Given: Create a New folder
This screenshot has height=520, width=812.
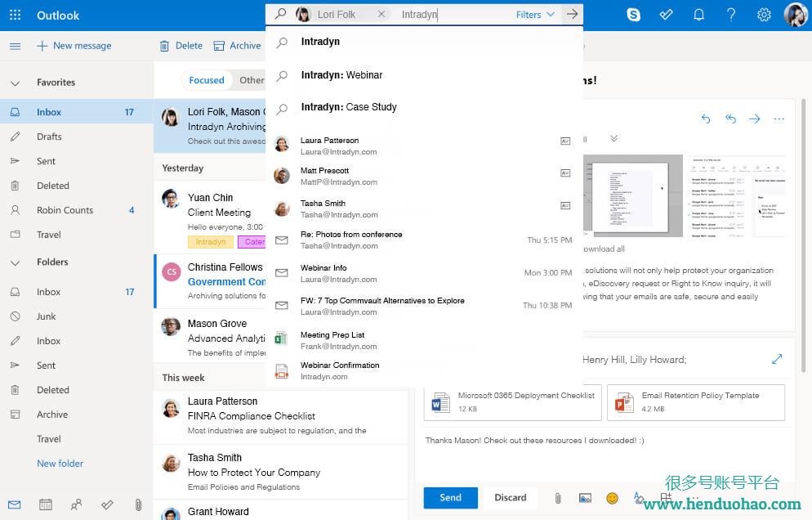Looking at the screenshot, I should pos(60,464).
